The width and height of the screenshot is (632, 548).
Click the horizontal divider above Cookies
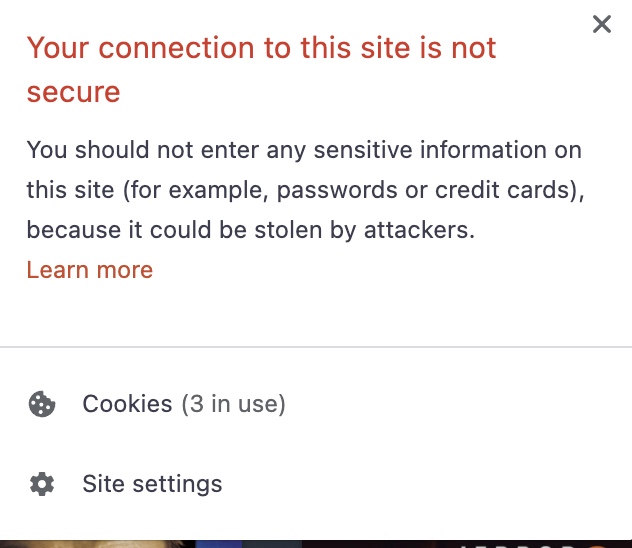316,347
